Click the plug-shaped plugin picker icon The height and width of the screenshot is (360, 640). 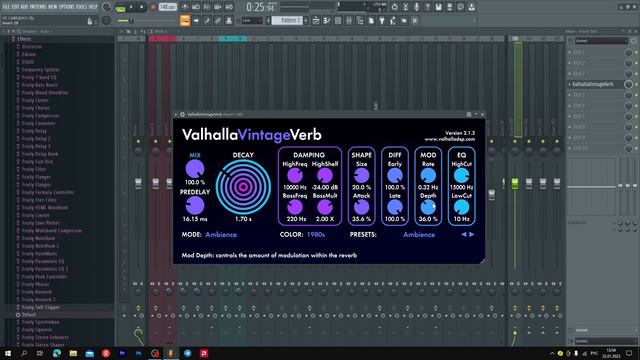click(382, 20)
